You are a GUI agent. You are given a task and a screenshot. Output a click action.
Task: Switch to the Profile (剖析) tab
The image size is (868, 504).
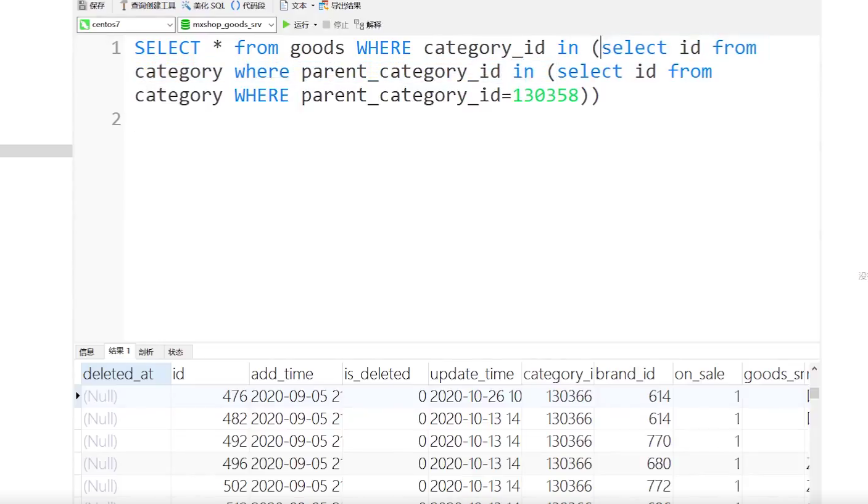[146, 352]
